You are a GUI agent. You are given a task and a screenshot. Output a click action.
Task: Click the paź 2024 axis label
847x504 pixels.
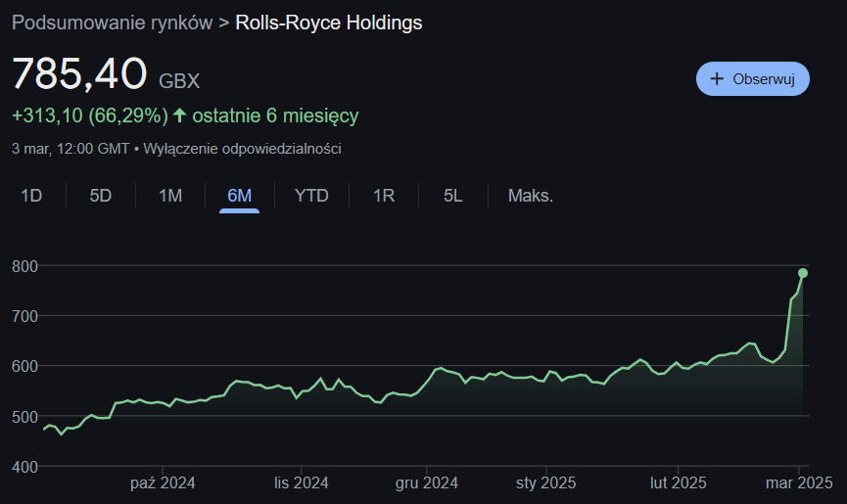click(x=163, y=482)
